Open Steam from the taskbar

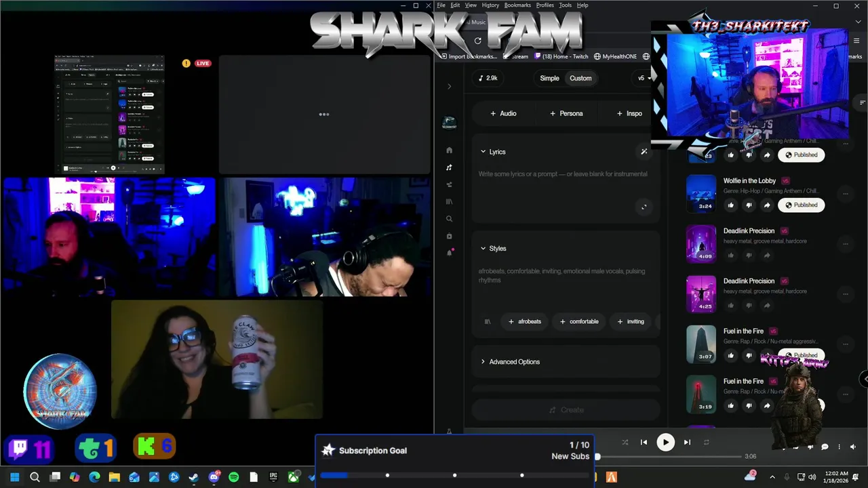click(194, 477)
